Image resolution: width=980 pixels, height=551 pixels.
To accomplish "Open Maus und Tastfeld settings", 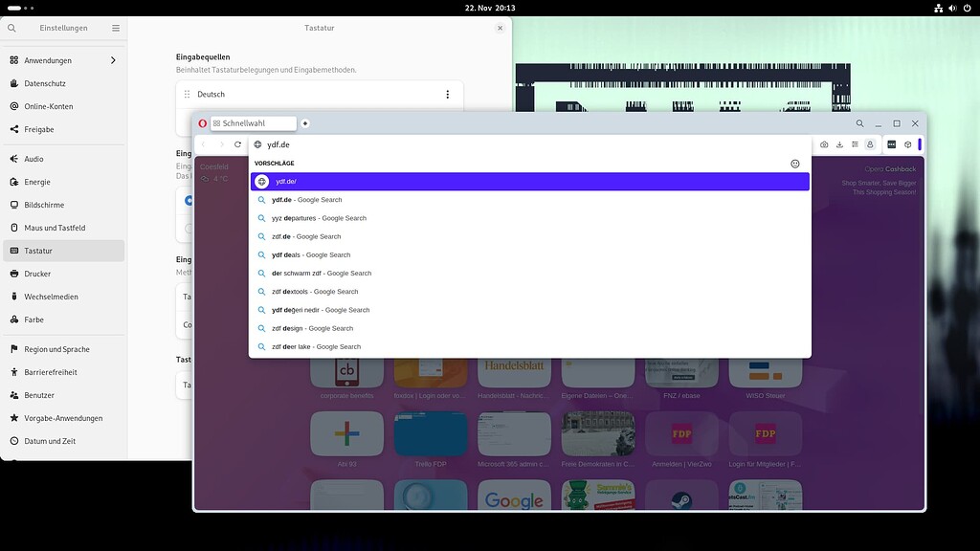I will [64, 228].
